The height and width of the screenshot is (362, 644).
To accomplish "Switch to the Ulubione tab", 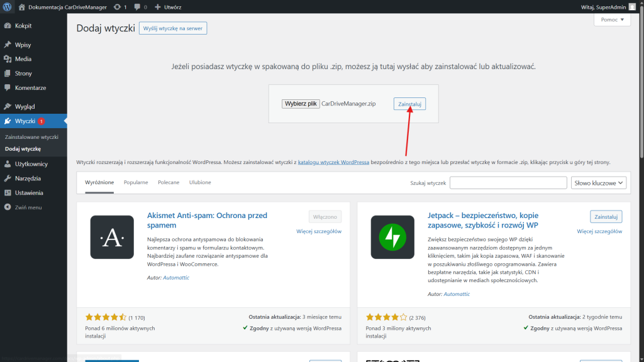I will click(x=200, y=182).
